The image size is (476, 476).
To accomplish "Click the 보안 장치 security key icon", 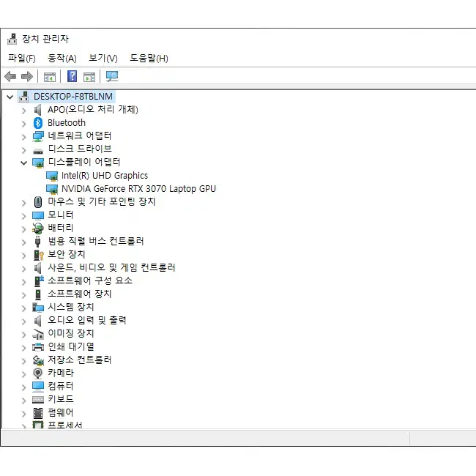I will 39,256.
